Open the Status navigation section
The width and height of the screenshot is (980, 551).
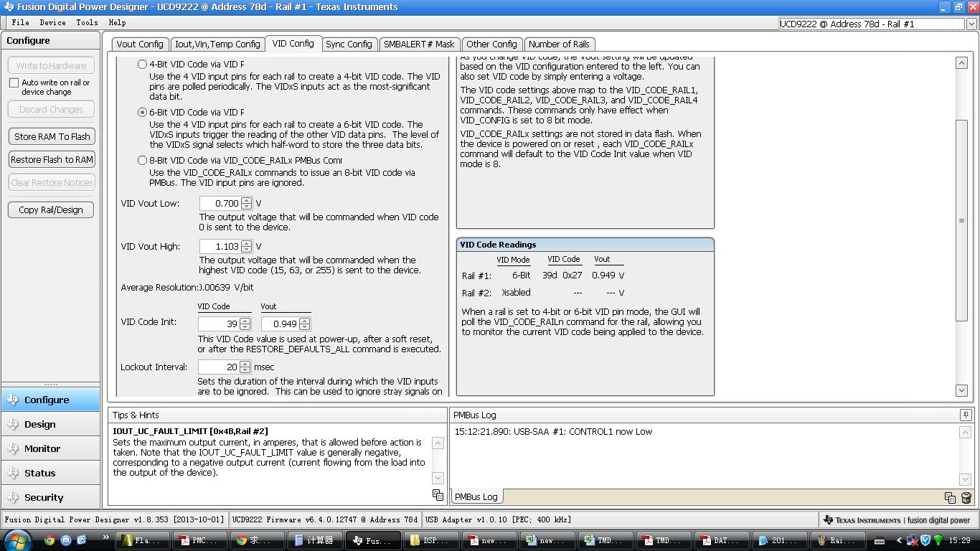tap(51, 473)
